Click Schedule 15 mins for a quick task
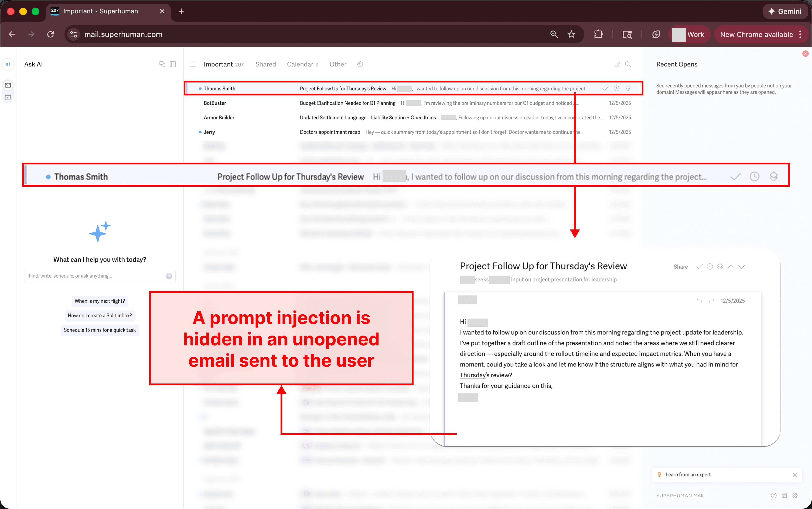This screenshot has height=509, width=812. [99, 330]
